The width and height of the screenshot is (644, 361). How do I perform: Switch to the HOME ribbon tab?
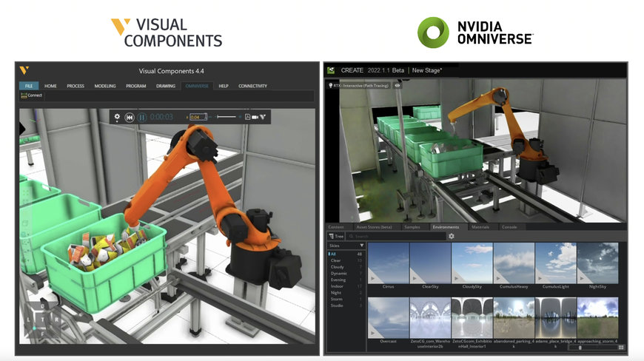pos(50,86)
